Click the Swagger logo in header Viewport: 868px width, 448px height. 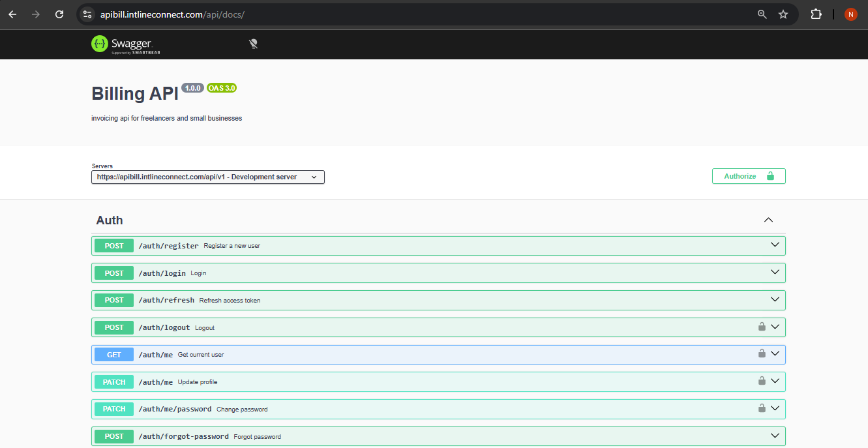pos(125,44)
